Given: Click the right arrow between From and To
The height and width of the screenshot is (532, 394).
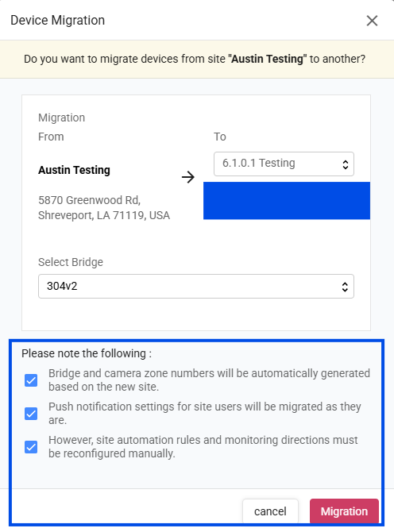Looking at the screenshot, I should [188, 177].
